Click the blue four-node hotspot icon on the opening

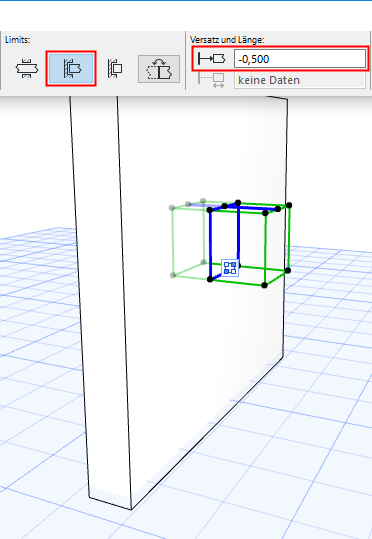pos(230,268)
